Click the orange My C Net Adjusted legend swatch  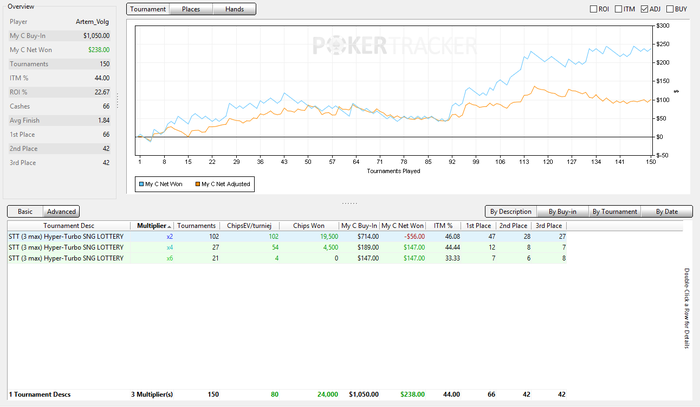coord(197,184)
